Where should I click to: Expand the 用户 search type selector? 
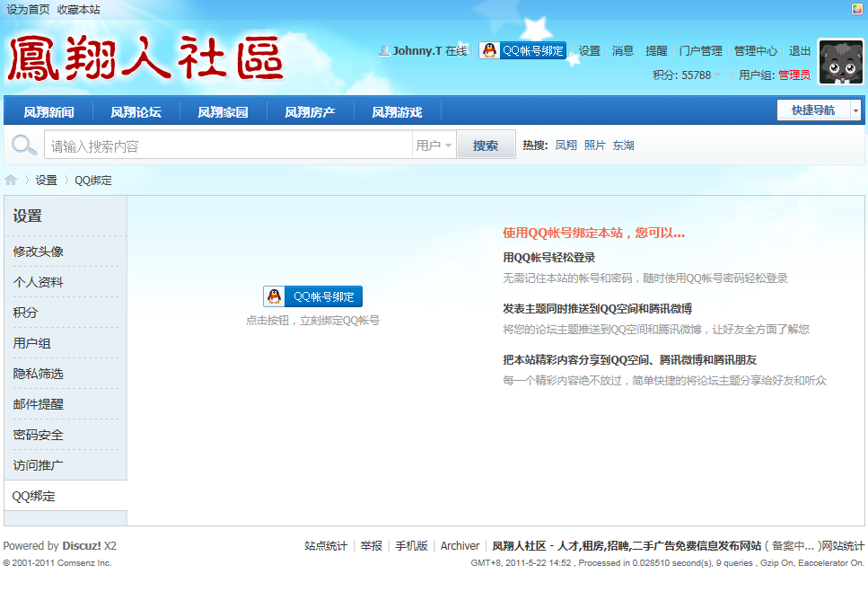[434, 146]
